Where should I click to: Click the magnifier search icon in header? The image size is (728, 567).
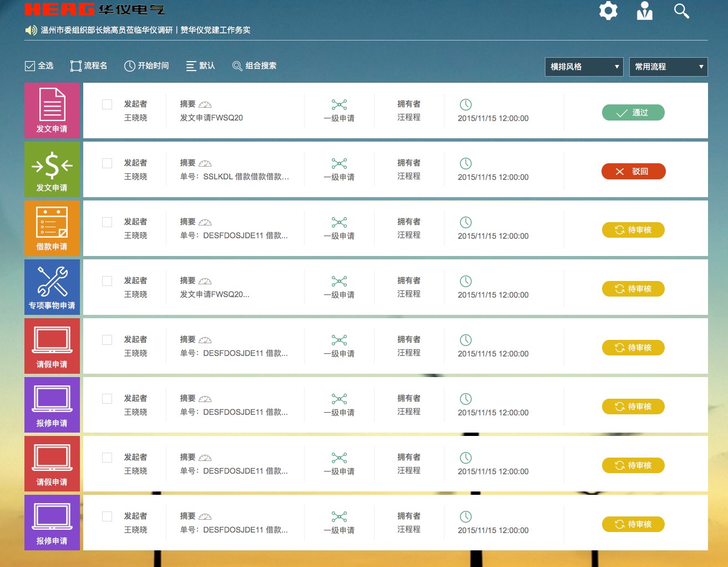point(681,11)
